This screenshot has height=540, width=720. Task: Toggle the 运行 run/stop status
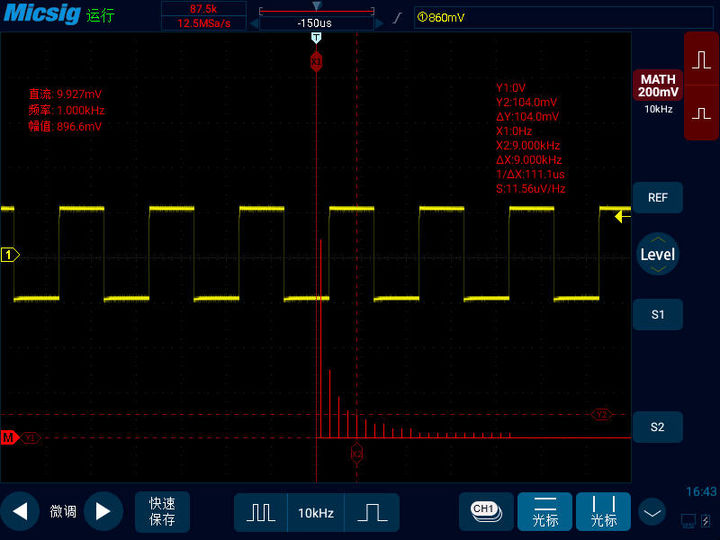[x=100, y=16]
